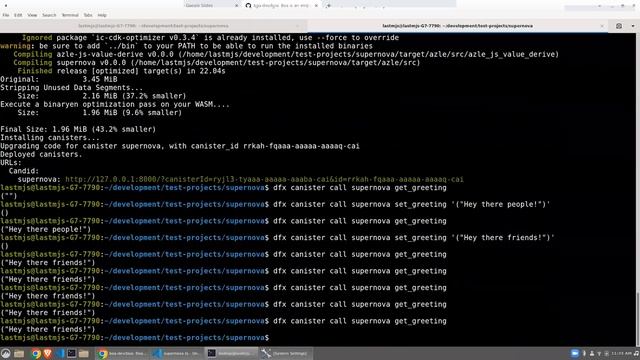Image resolution: width=640 pixels, height=360 pixels.
Task: Click the 'Compiling supernova v0.0.0' line
Action: coord(216,62)
